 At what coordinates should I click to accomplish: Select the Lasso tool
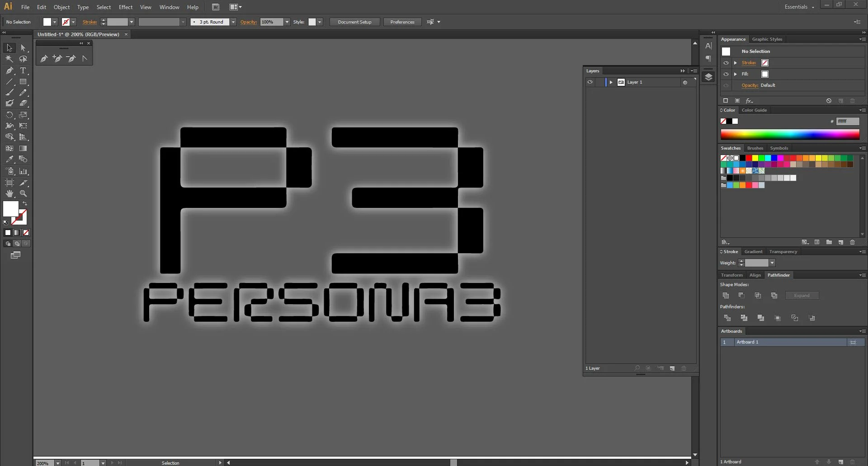coord(23,59)
